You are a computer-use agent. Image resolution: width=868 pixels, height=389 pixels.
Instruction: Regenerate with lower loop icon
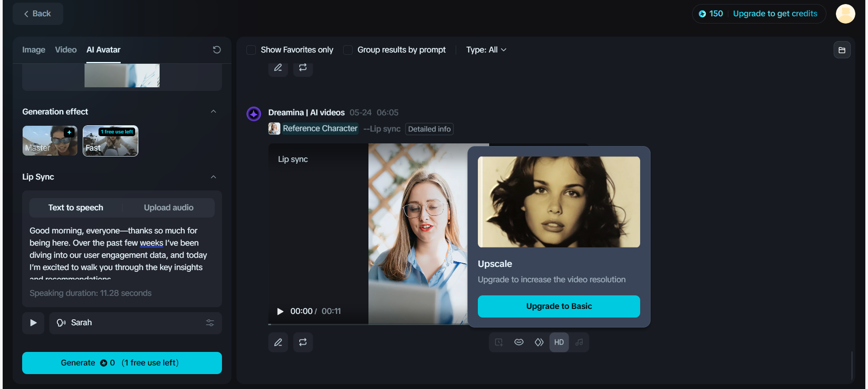point(303,342)
